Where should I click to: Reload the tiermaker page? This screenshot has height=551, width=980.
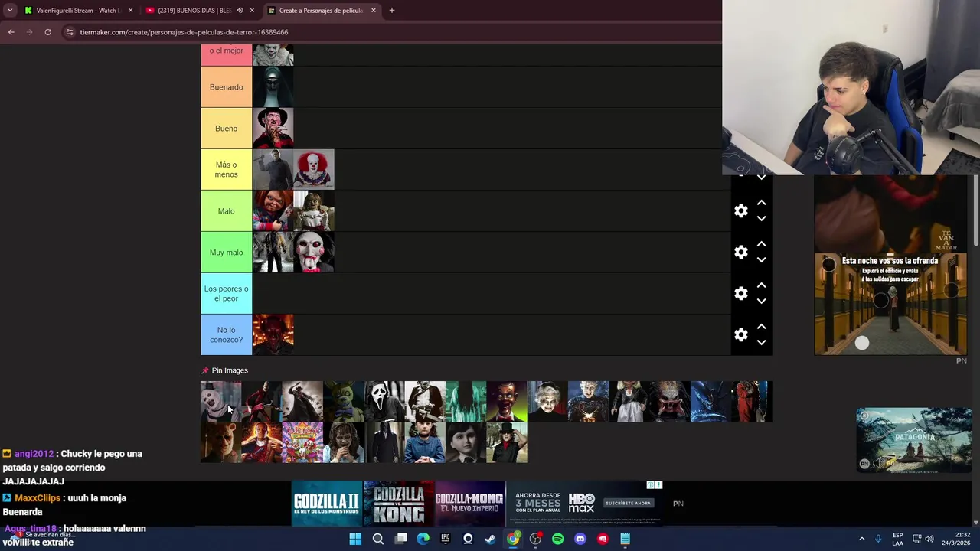[47, 32]
